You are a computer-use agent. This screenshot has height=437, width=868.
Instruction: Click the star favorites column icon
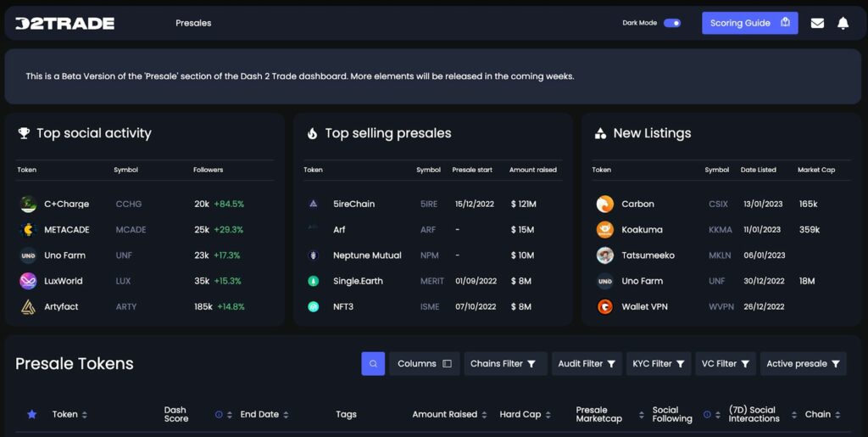(x=32, y=414)
